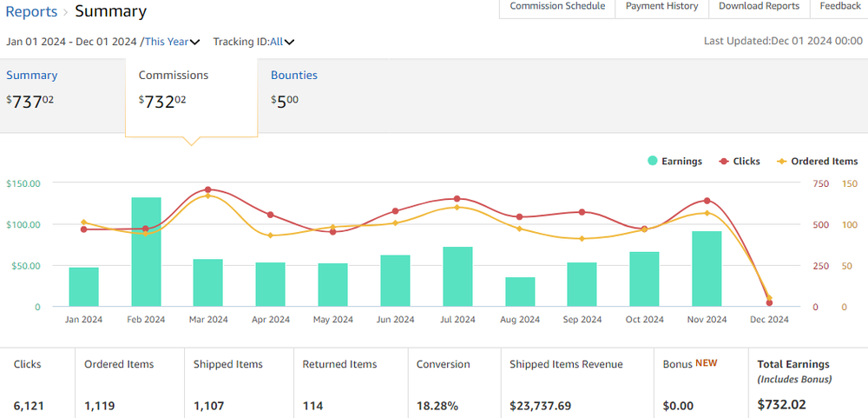This screenshot has height=418, width=868.
Task: Select the Summary earnings tab
Action: pyautogui.click(x=32, y=76)
